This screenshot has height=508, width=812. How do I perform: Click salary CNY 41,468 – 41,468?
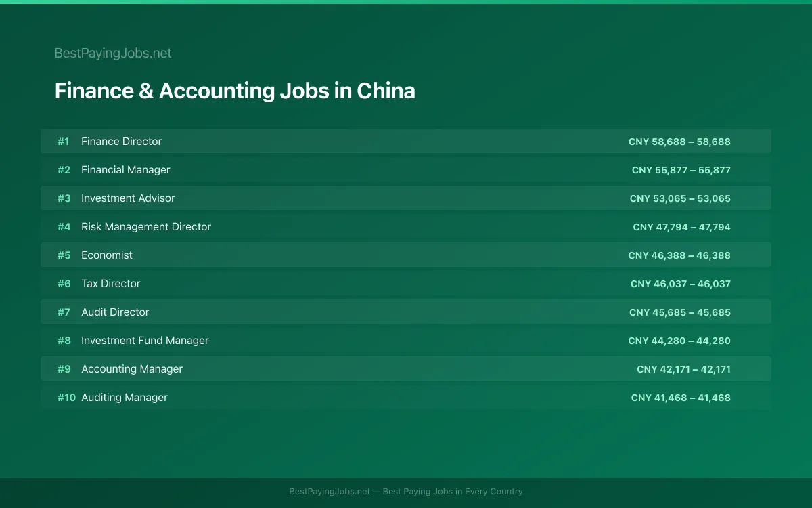681,398
